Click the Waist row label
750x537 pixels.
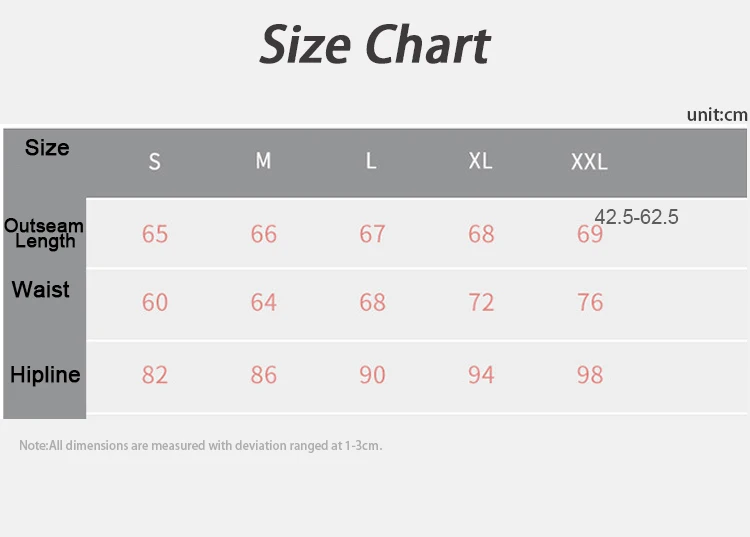(x=41, y=290)
